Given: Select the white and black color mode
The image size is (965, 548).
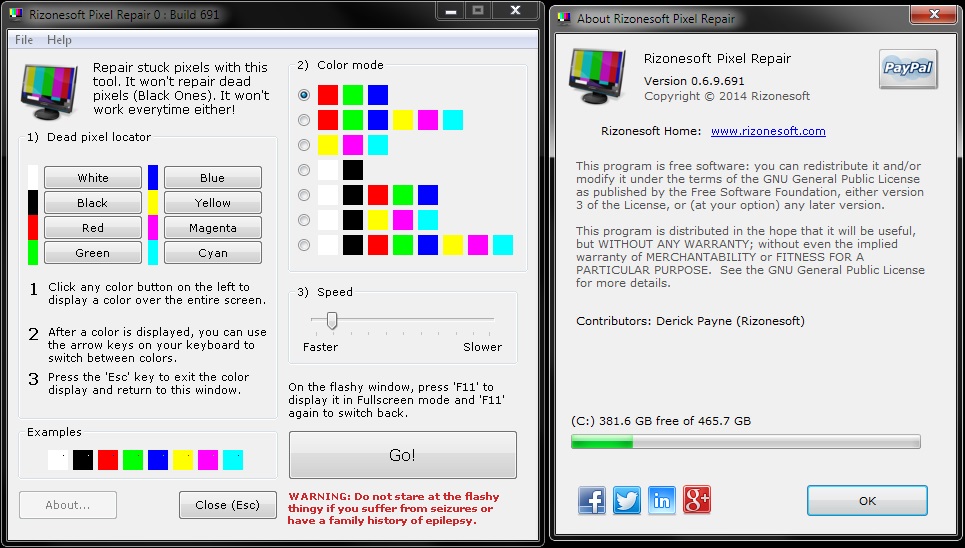Looking at the screenshot, I should (304, 170).
